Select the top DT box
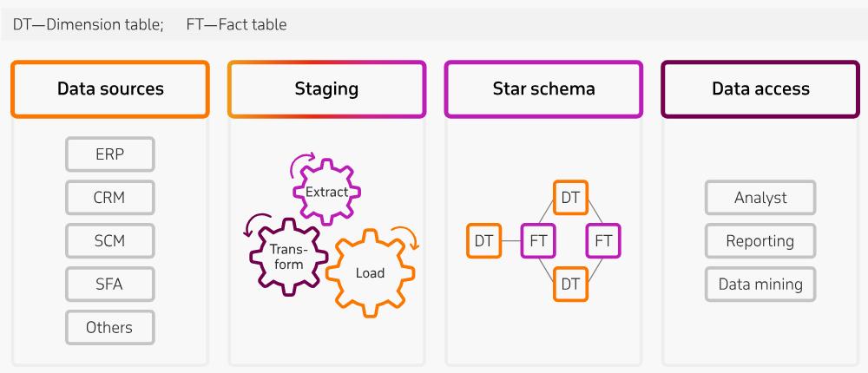The width and height of the screenshot is (868, 373). 570,198
